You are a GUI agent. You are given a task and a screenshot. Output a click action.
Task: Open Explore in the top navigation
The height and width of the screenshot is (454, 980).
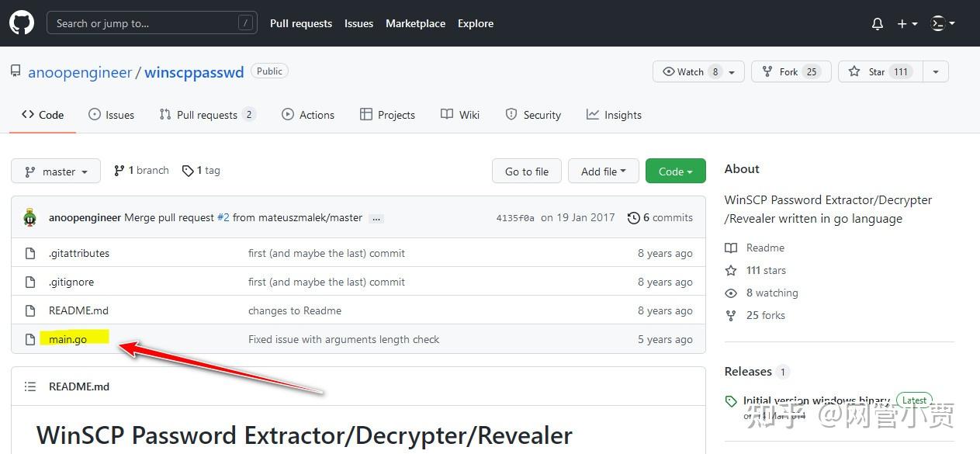point(476,23)
